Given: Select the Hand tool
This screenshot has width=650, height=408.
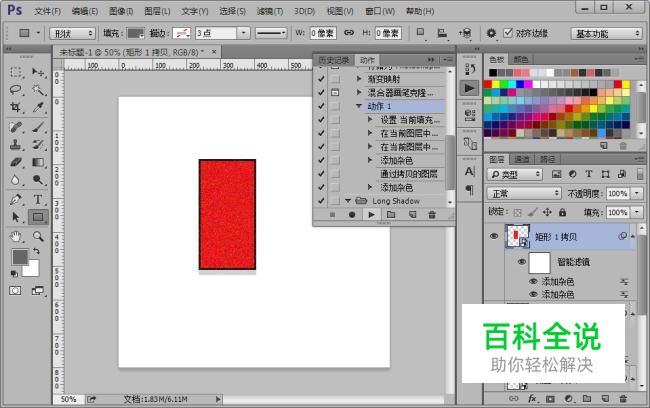Looking at the screenshot, I should 16,236.
